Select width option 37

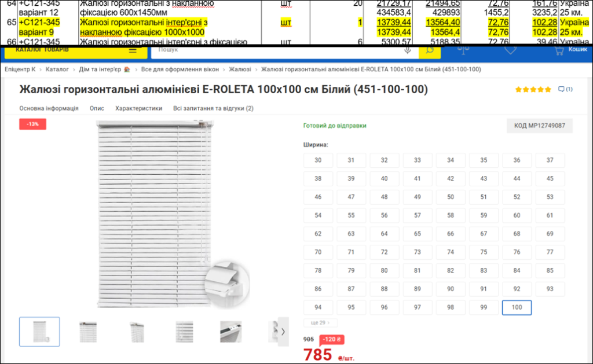[550, 160]
